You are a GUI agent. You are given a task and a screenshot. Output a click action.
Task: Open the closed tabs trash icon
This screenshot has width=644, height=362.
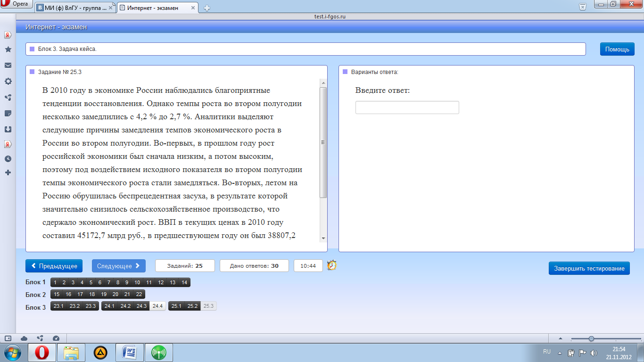(583, 7)
